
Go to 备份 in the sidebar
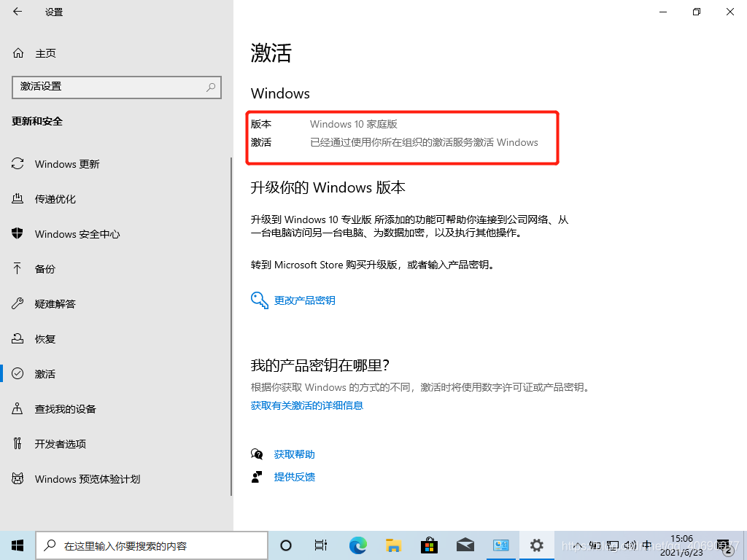pos(115,269)
